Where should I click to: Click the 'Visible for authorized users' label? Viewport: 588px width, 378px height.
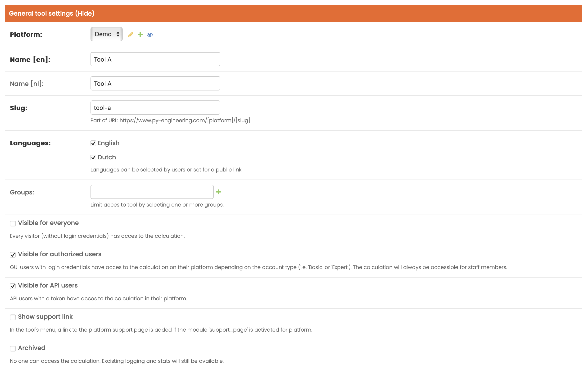(x=60, y=254)
